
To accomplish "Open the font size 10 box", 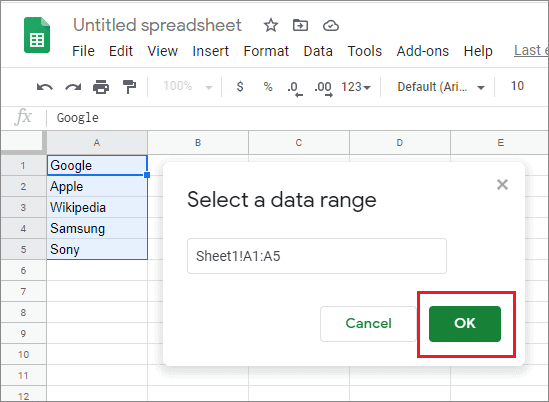I will [x=517, y=86].
